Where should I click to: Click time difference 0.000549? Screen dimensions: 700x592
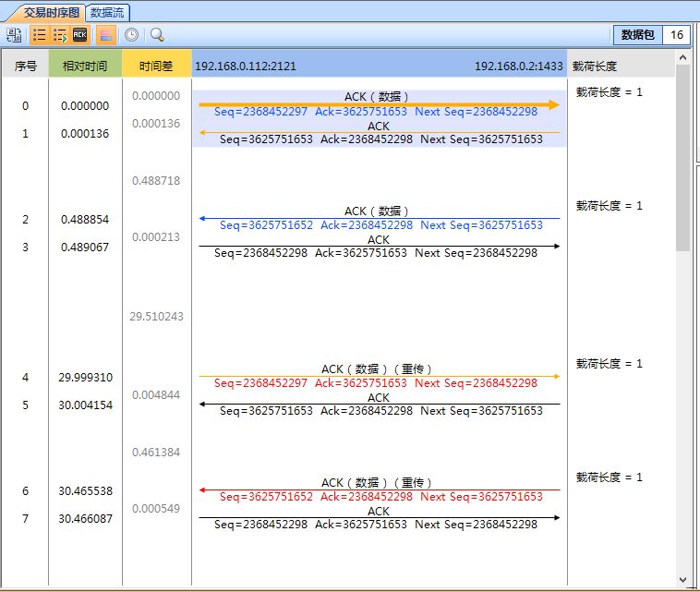[x=156, y=508]
